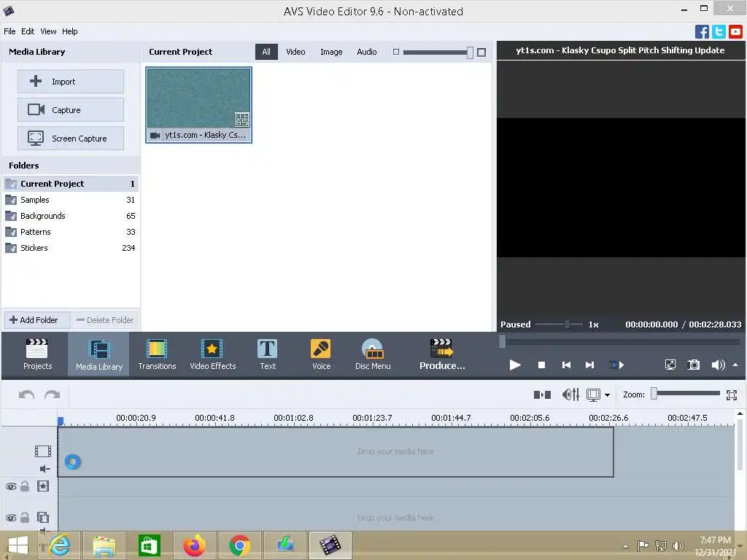Show All media filter tab
The width and height of the screenshot is (747, 560).
[266, 52]
